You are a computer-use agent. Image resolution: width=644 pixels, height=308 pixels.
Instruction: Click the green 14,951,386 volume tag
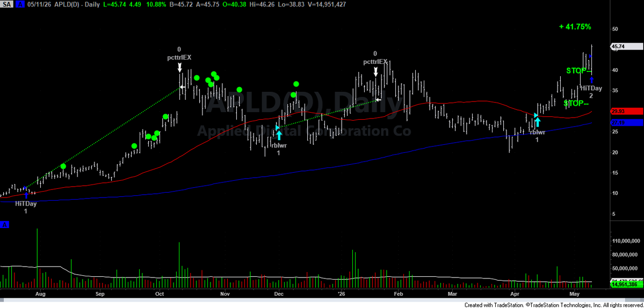(x=626, y=284)
